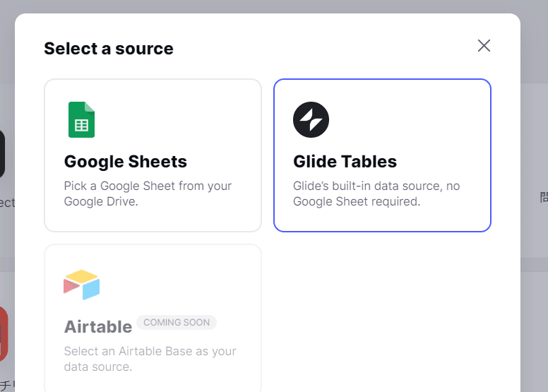Click the partially hidden dark icon behind dialog
The image size is (548, 392).
(x=2, y=154)
